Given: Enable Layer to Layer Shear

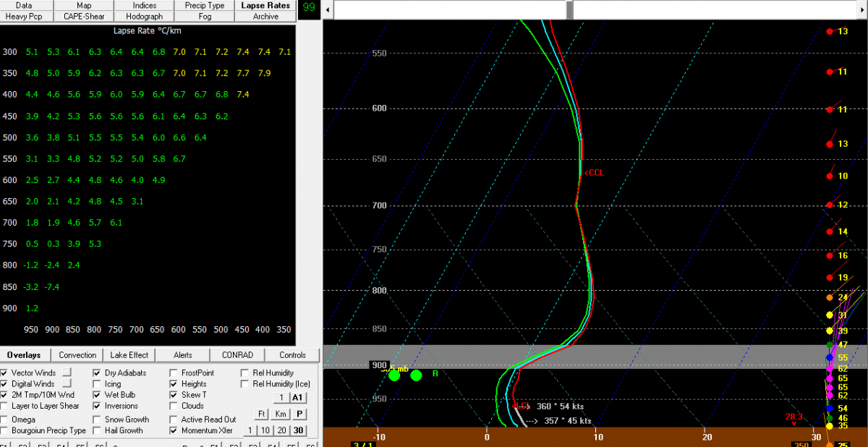Looking at the screenshot, I should (5, 406).
